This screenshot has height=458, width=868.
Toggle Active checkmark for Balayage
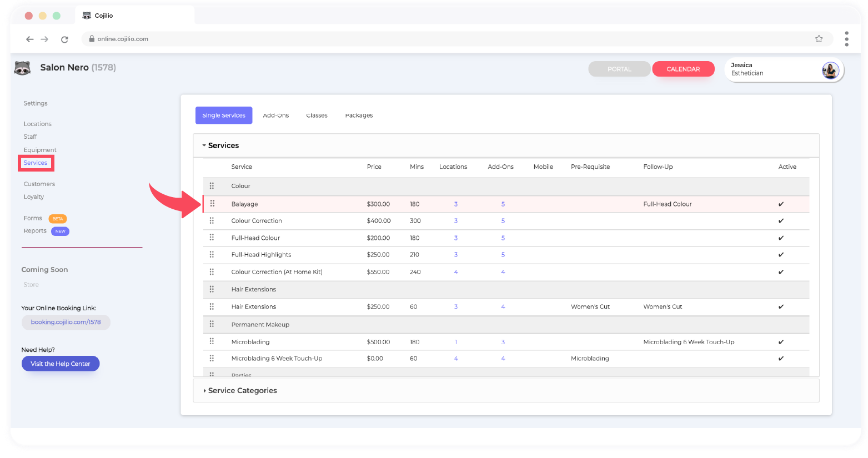click(x=781, y=204)
